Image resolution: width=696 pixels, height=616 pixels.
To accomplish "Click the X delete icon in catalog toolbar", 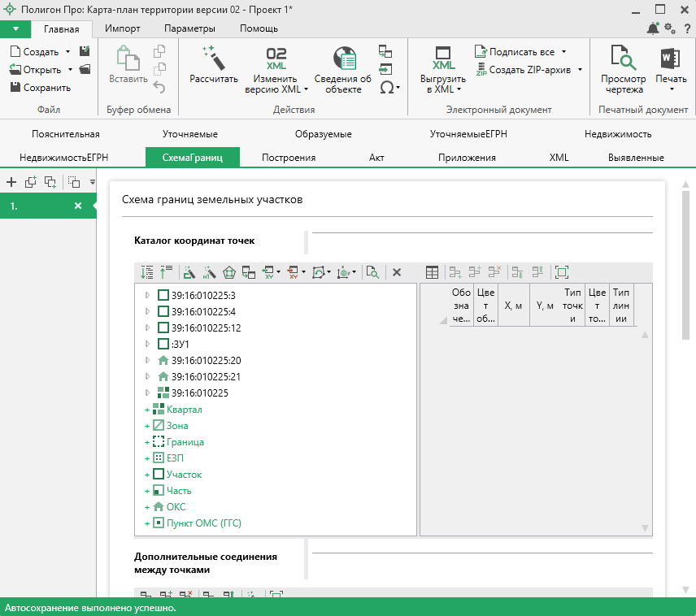I will (397, 272).
